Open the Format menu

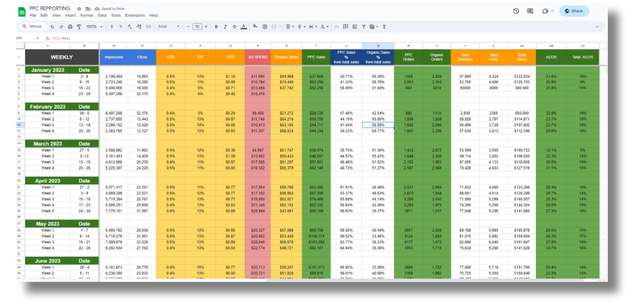pos(87,16)
